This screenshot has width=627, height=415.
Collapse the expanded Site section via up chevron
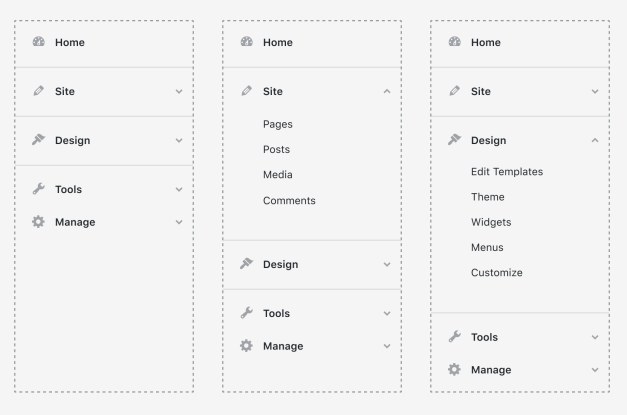[387, 92]
